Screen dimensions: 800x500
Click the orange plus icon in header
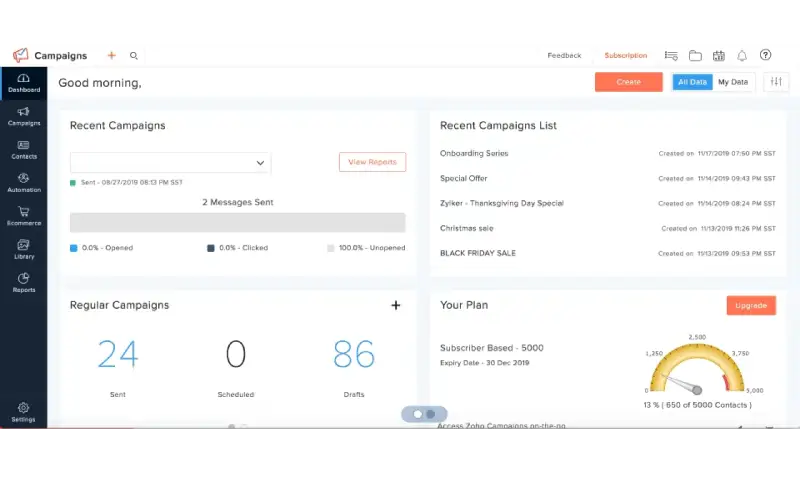[x=112, y=55]
